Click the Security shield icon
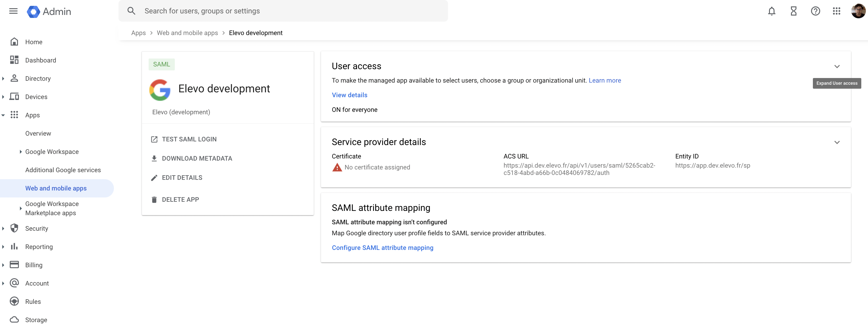This screenshot has width=868, height=334. (14, 228)
